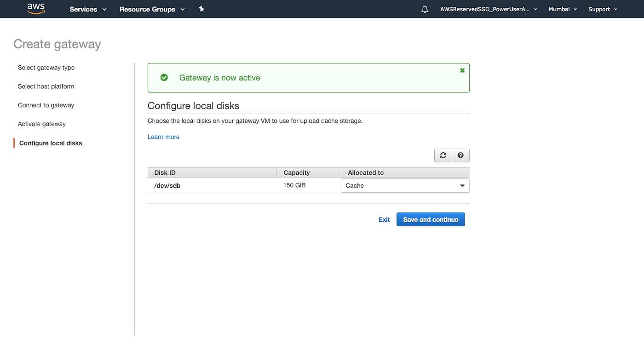The image size is (644, 339).
Task: Click the pin shortcut icon in navbar
Action: coord(201,9)
